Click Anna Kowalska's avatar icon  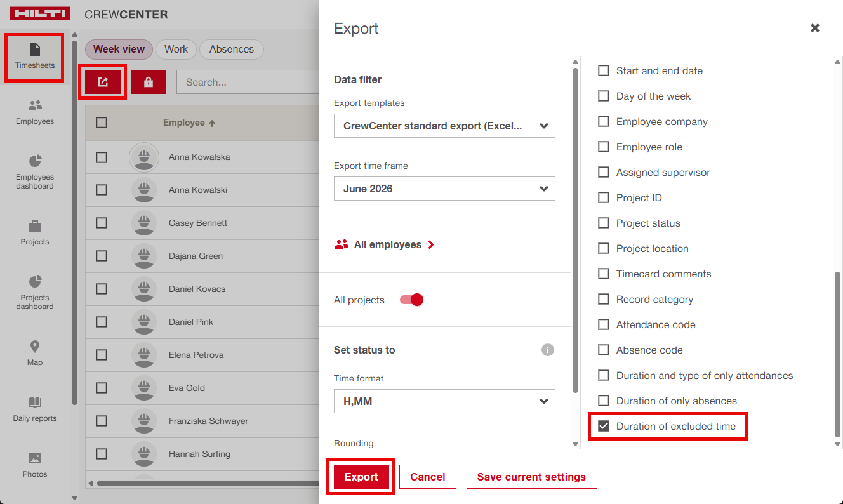click(x=144, y=157)
